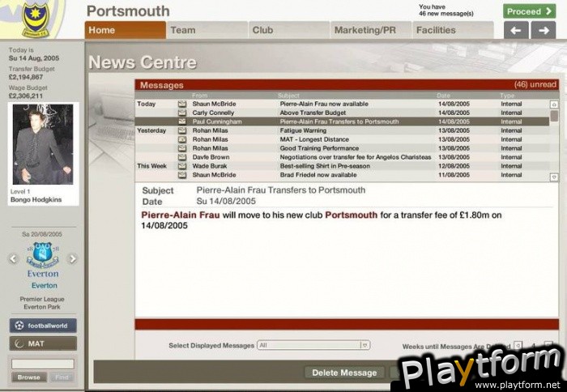This screenshot has height=392, width=567.
Task: Select message 'Brad Friedel now available'
Action: pyautogui.click(x=318, y=175)
